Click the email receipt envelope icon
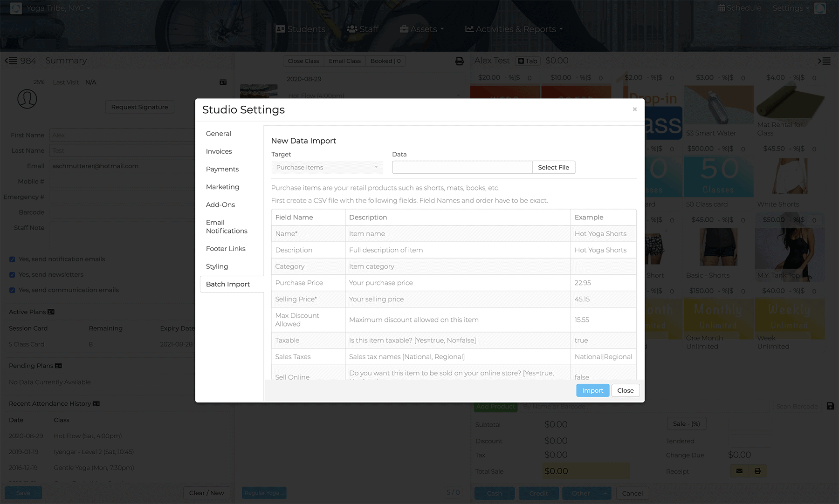Image resolution: width=839 pixels, height=504 pixels. coord(739,471)
